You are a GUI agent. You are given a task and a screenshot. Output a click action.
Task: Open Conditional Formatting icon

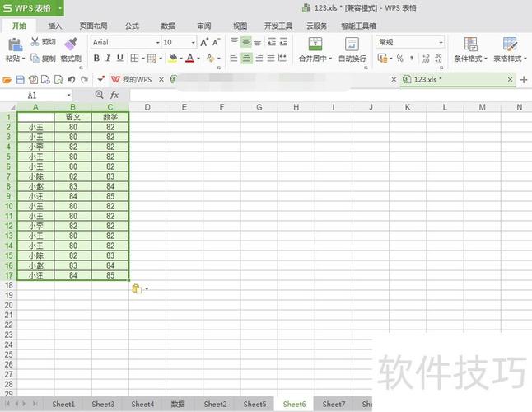[x=470, y=44]
